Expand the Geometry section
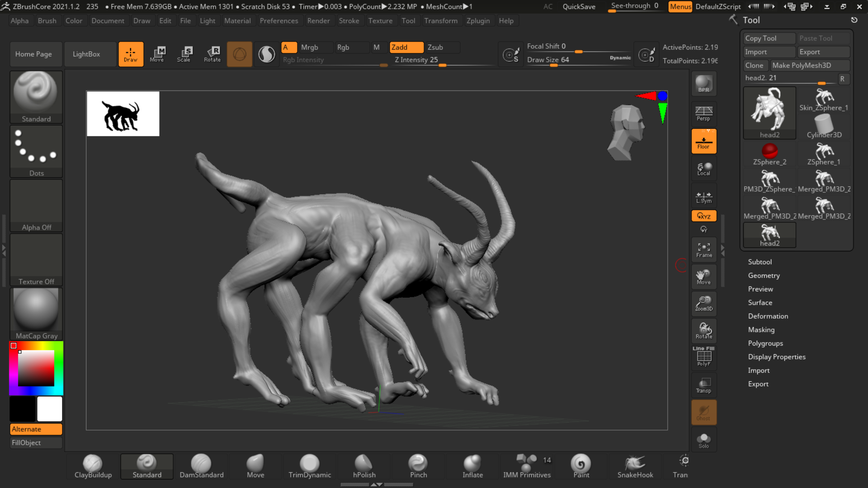This screenshot has height=488, width=868. (x=764, y=275)
